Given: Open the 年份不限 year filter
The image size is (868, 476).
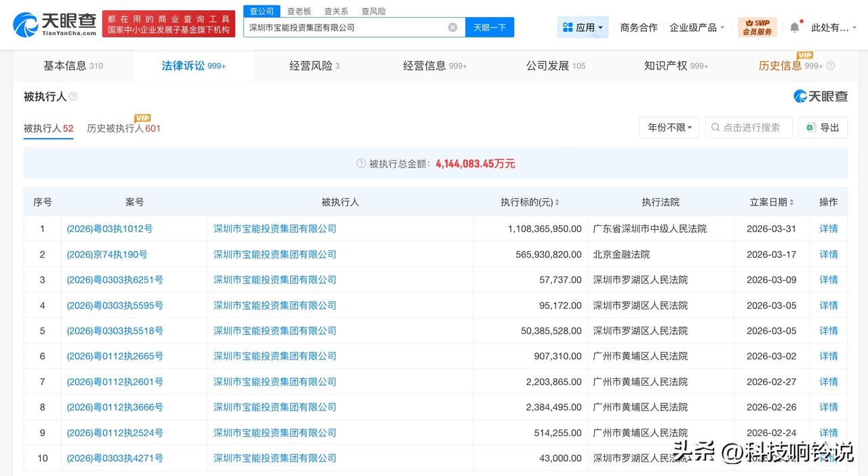Looking at the screenshot, I should pos(669,127).
